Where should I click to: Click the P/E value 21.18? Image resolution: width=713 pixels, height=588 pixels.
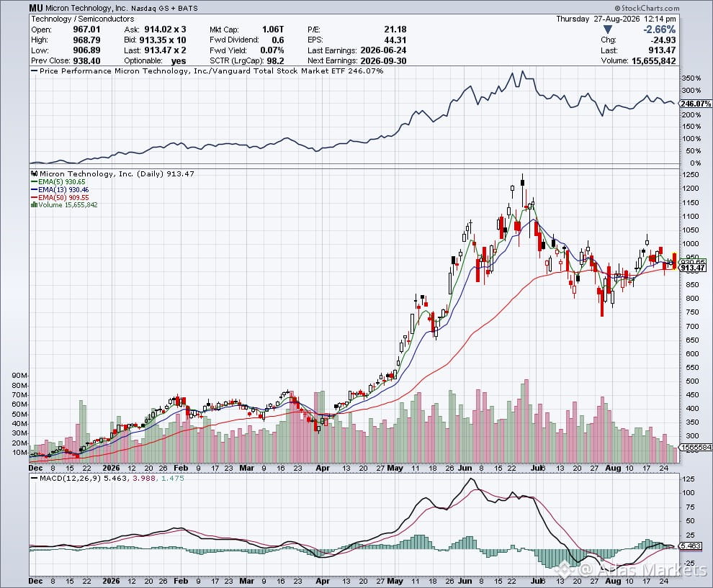395,30
